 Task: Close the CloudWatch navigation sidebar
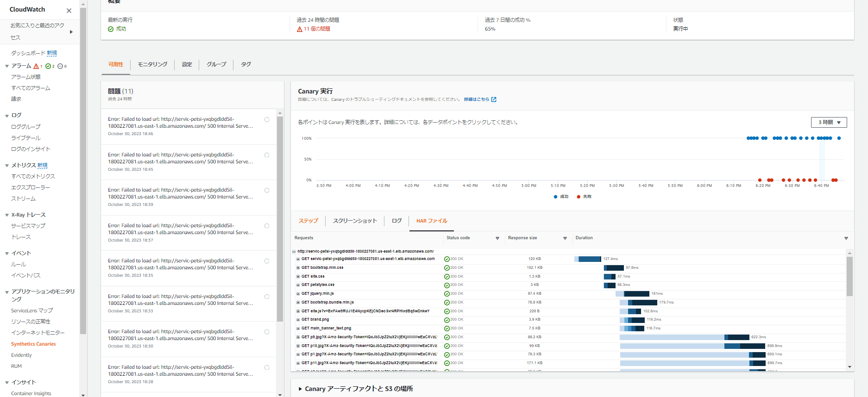69,11
